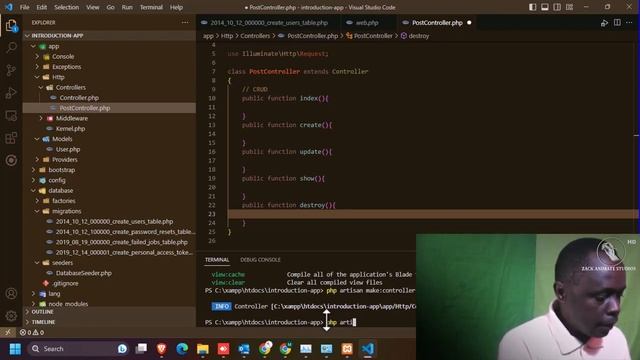Click the remote window status bar icon
The width and height of the screenshot is (640, 360).
point(8,332)
